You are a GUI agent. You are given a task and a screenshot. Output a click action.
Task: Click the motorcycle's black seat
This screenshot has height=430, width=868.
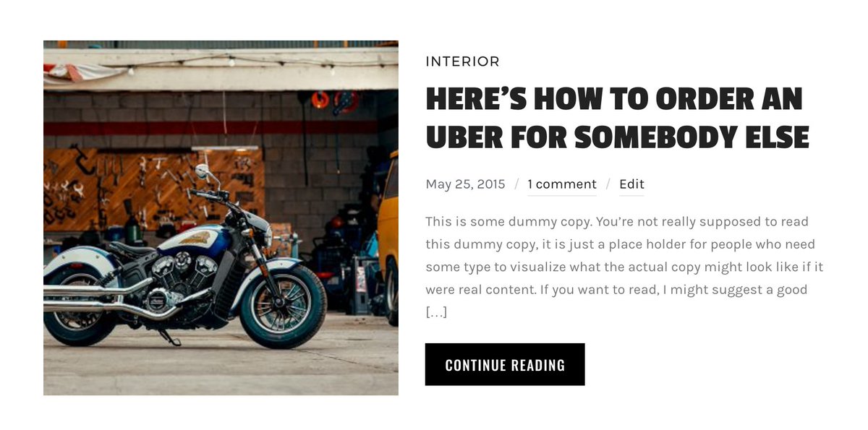[x=133, y=250]
